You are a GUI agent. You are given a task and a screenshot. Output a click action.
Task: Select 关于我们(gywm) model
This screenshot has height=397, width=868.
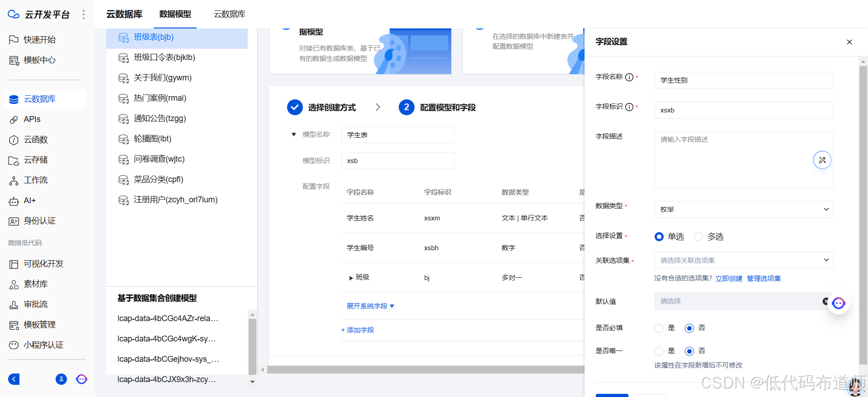(x=177, y=78)
